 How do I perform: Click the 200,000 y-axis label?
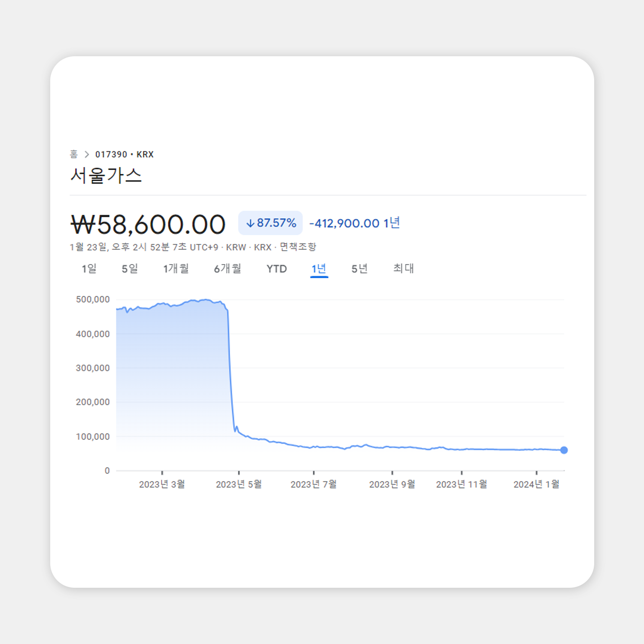point(93,402)
